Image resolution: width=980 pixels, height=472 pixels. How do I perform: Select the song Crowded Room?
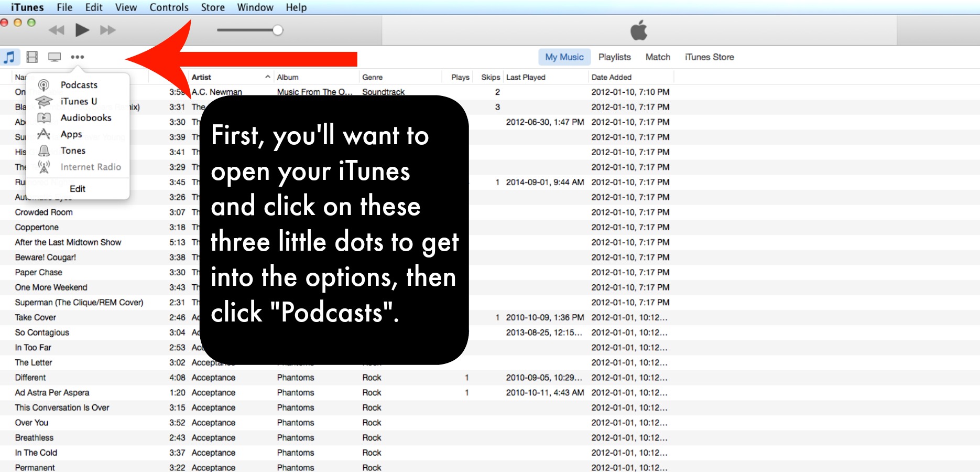(44, 212)
